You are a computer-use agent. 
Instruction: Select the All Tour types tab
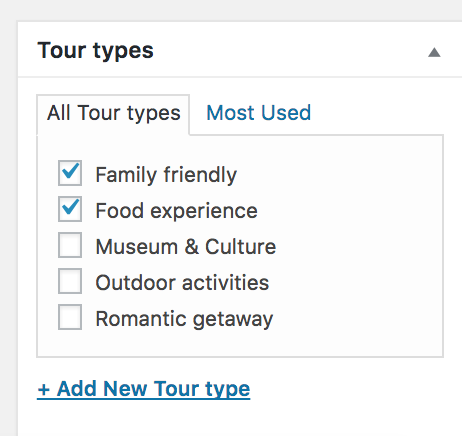pos(113,115)
